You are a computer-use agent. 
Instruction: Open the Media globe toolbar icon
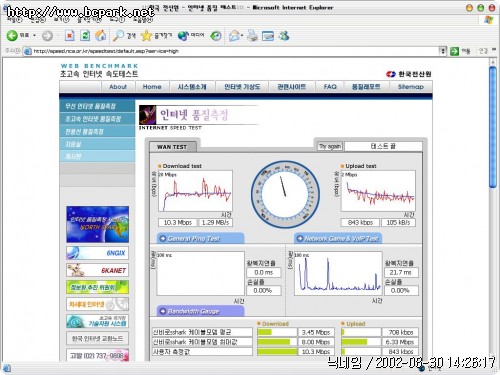click(x=183, y=36)
